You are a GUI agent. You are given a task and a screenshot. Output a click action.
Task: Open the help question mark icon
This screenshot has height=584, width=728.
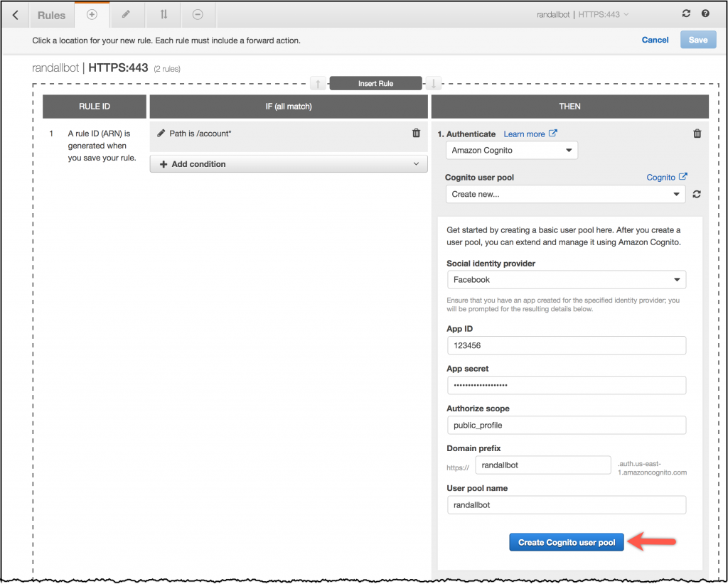(x=705, y=13)
